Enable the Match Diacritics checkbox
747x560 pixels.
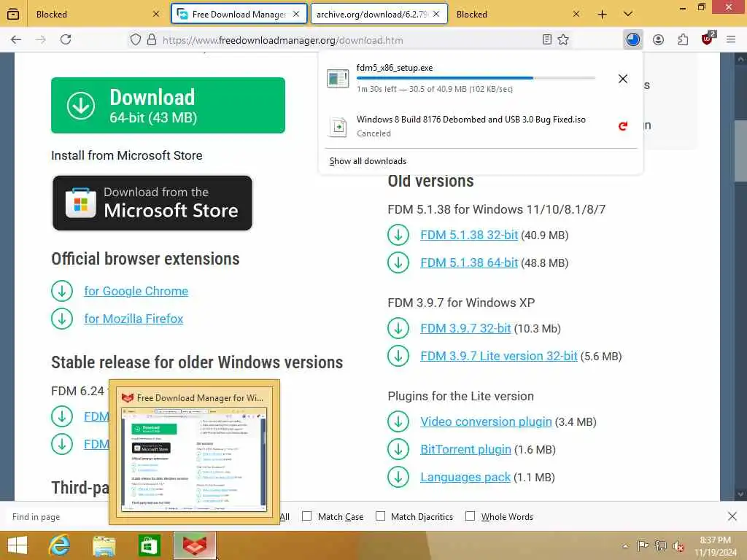tap(380, 516)
